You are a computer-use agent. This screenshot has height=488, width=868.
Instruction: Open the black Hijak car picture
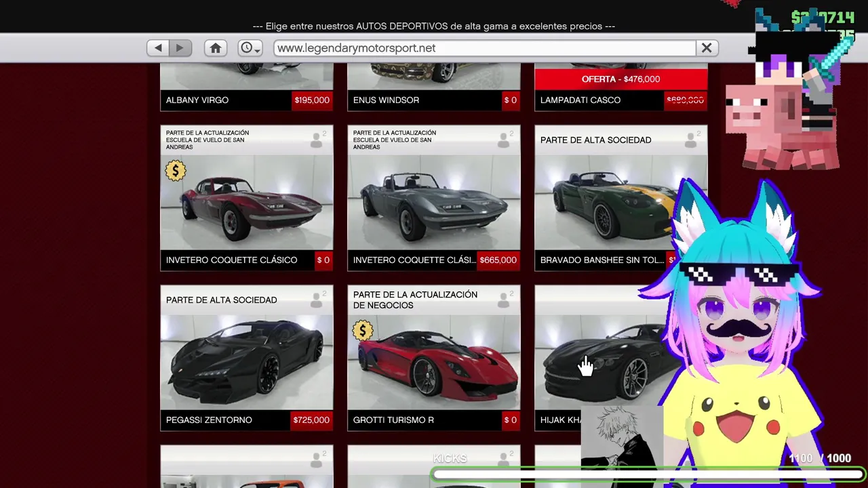tap(604, 362)
